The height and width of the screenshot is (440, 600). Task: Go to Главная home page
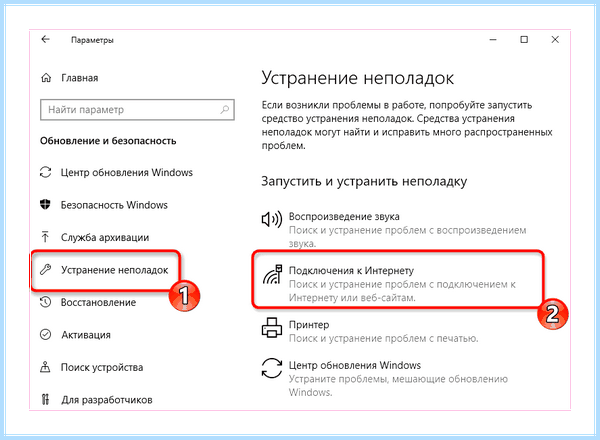click(80, 78)
